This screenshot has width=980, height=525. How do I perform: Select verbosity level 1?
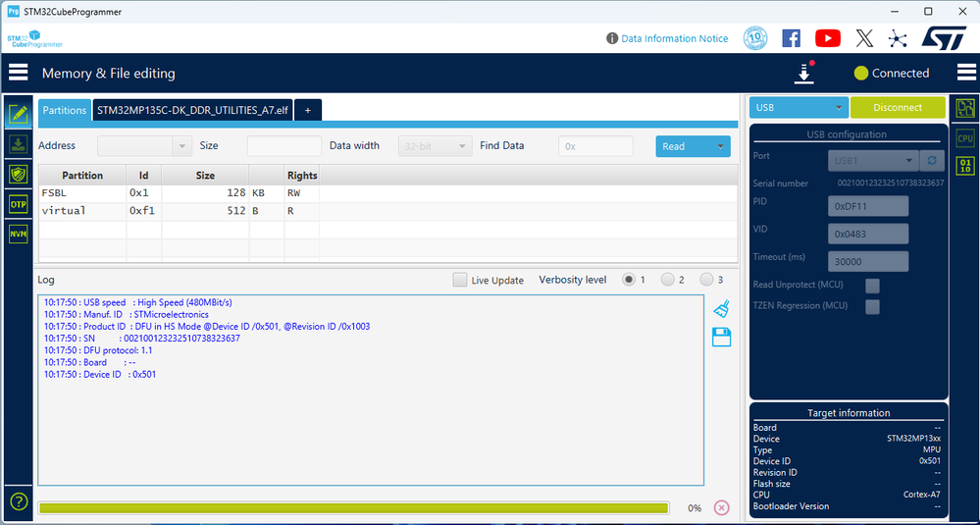(x=629, y=280)
